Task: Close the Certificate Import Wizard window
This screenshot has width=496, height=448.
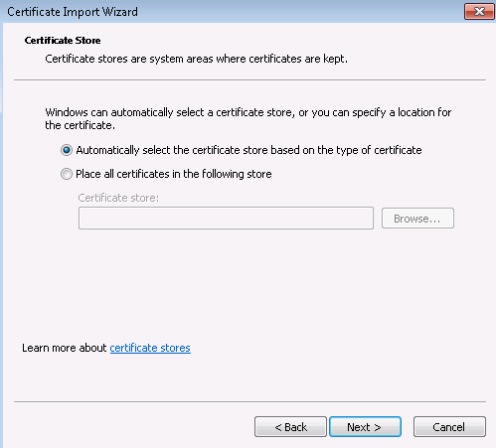Action: 479,12
